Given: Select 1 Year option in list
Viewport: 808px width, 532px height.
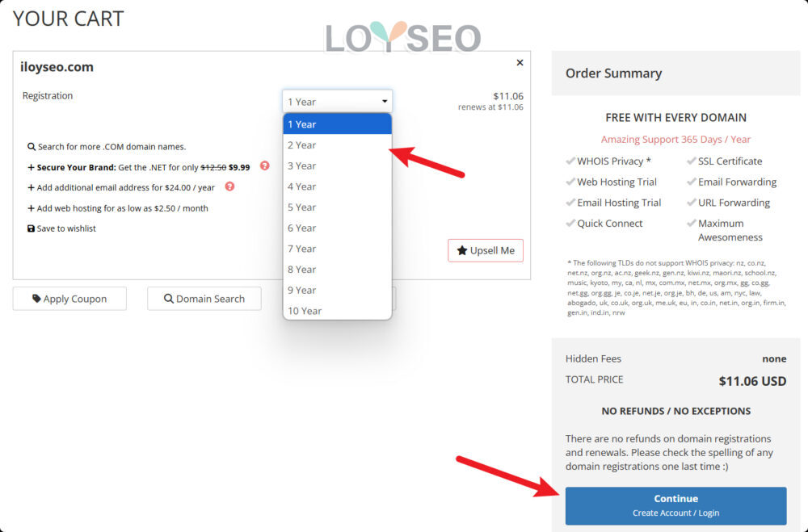Looking at the screenshot, I should pyautogui.click(x=337, y=124).
